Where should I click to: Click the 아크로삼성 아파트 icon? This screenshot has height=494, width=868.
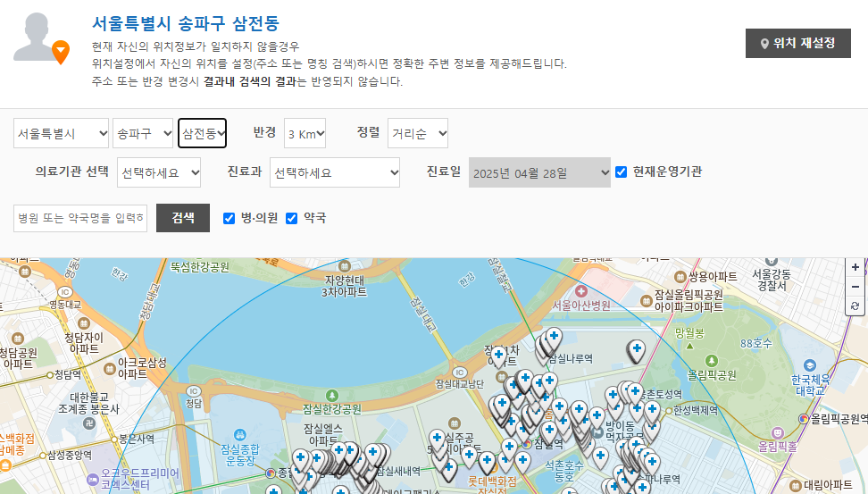[x=110, y=369]
